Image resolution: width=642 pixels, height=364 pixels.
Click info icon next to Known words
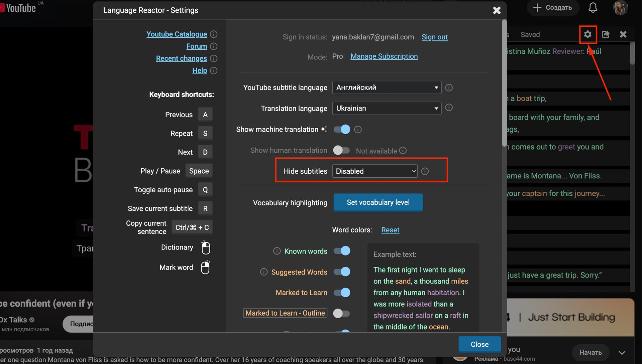[x=277, y=251]
